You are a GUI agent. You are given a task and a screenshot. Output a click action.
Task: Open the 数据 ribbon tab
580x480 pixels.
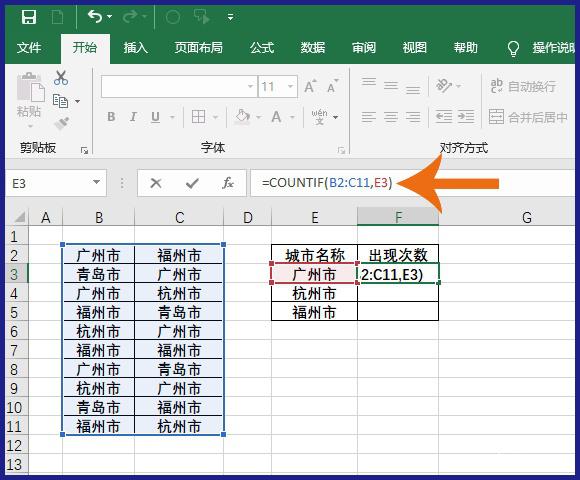pos(313,48)
